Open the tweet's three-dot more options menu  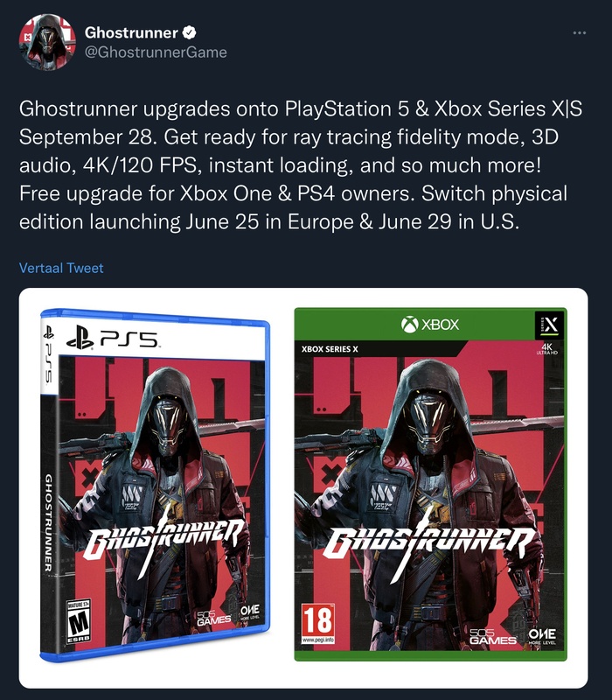579,32
